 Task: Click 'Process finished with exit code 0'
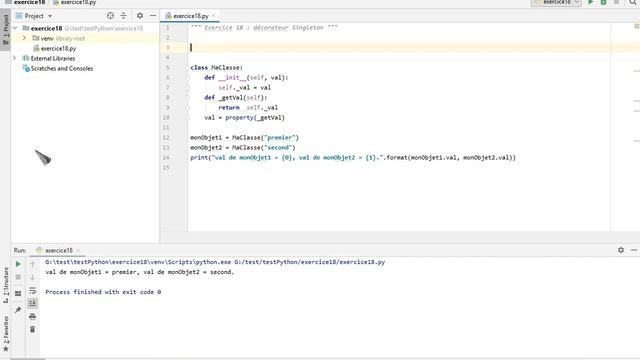[x=103, y=292]
